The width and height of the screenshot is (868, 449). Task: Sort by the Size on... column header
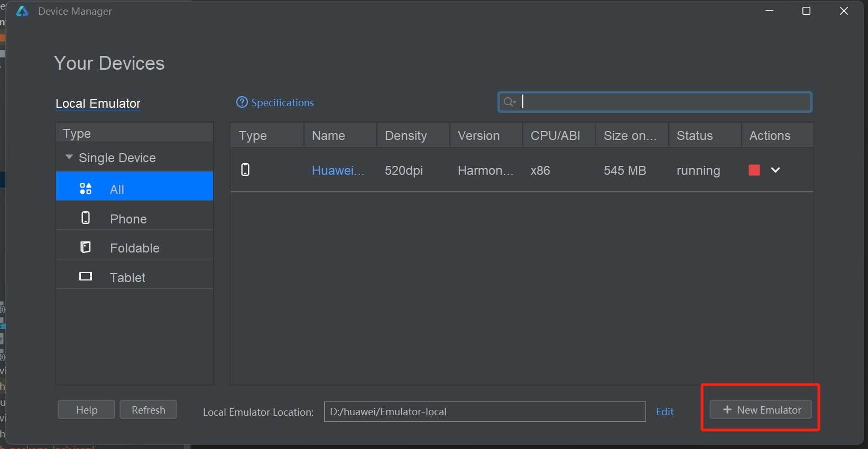coord(632,135)
